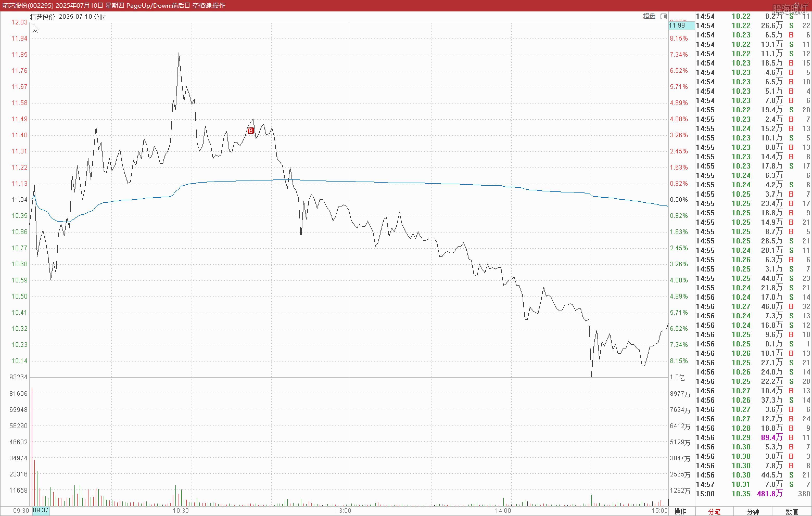The image size is (812, 516).
Task: Select the 14:57 tick row at 10.31
Action: click(753, 484)
